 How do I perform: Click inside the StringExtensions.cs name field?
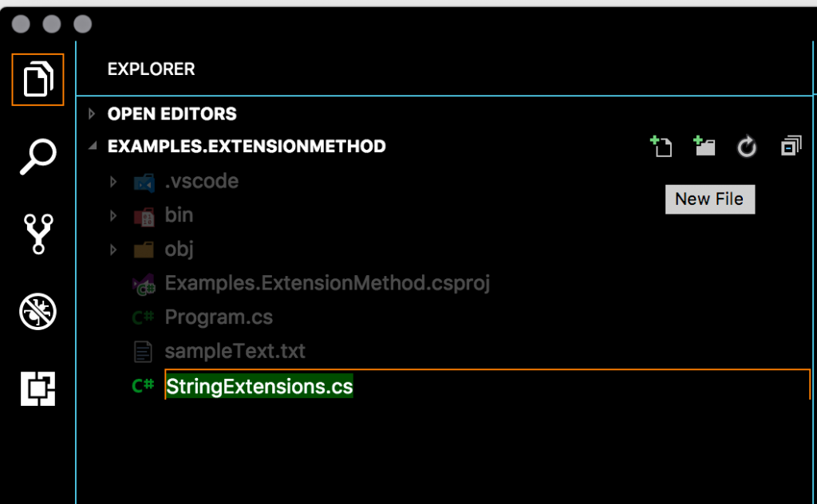487,384
